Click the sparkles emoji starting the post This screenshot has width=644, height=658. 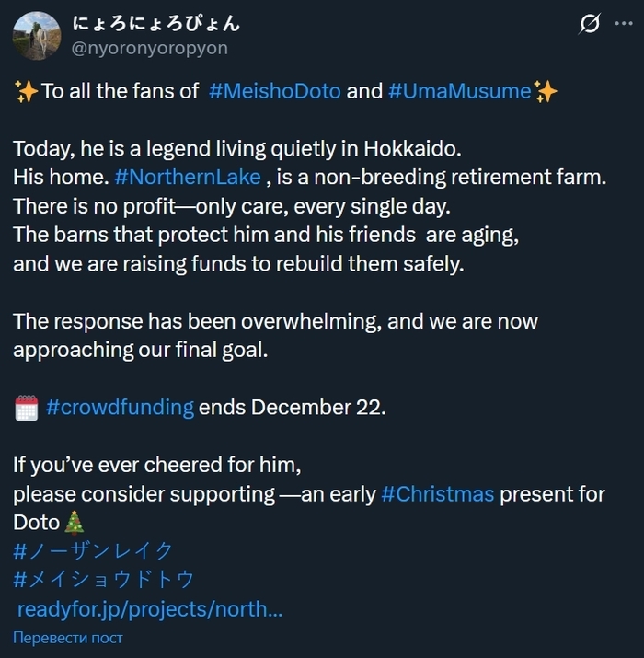26,91
